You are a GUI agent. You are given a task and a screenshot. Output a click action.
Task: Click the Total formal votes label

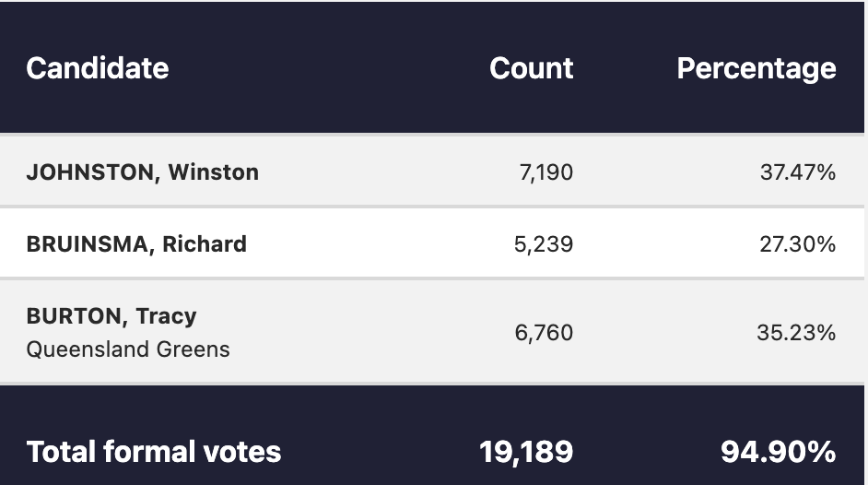coord(153,451)
